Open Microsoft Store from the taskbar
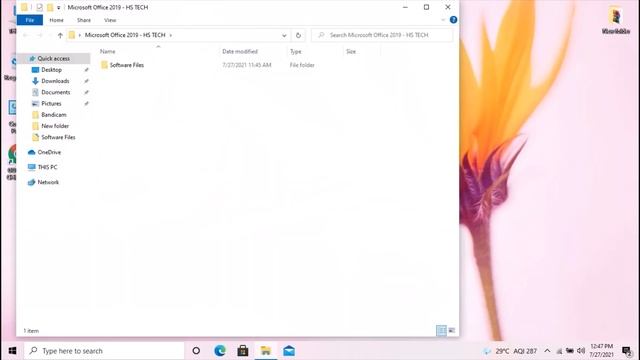640x360 pixels. point(242,351)
